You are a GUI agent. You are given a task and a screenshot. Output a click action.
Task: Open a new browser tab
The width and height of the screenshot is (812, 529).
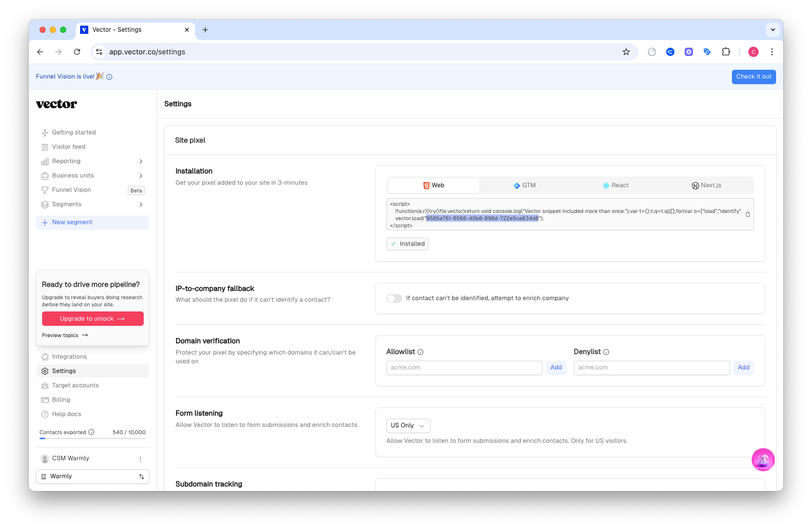205,30
